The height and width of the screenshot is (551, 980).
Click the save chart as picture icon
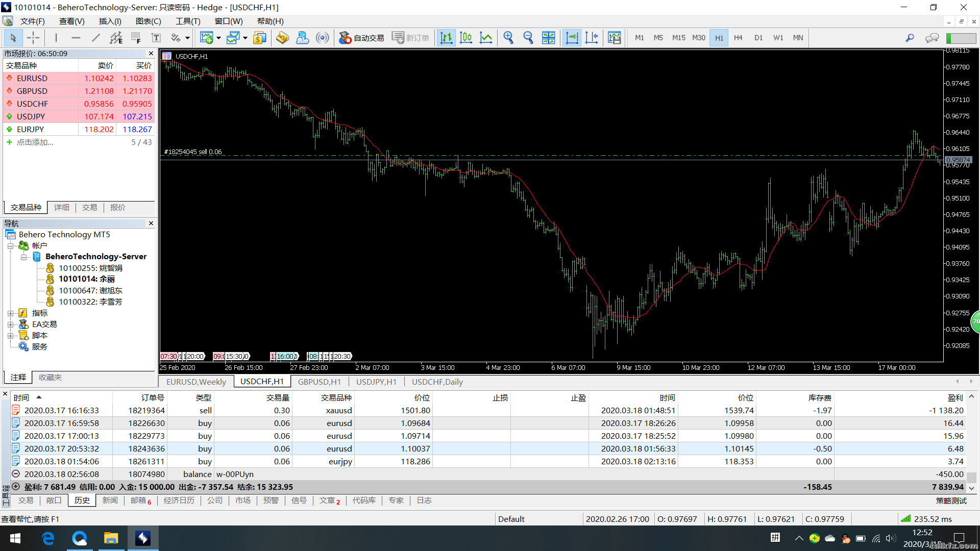tap(615, 38)
